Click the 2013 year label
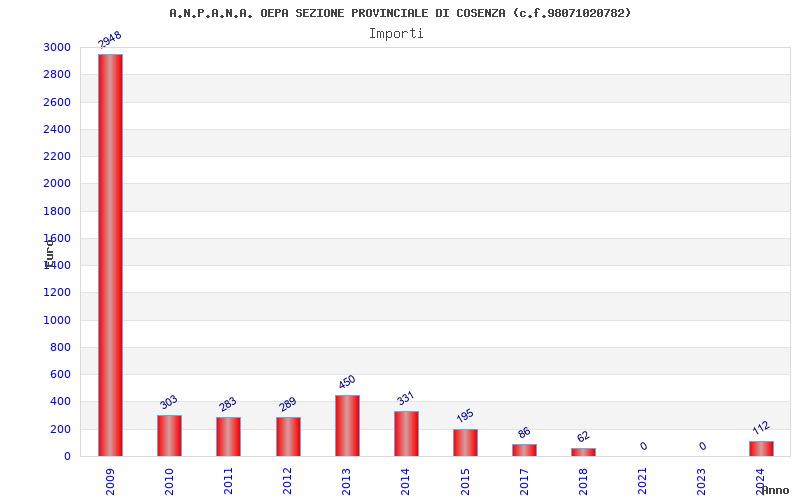 coord(346,481)
